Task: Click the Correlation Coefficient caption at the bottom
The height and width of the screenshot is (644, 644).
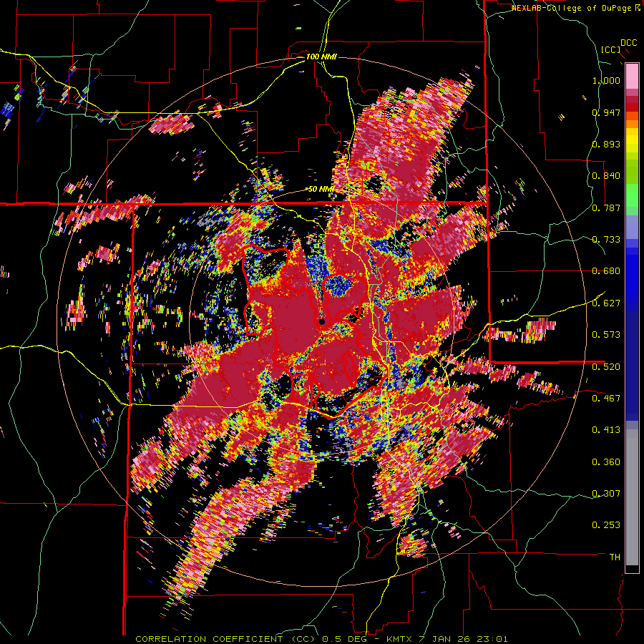Action: (321, 639)
